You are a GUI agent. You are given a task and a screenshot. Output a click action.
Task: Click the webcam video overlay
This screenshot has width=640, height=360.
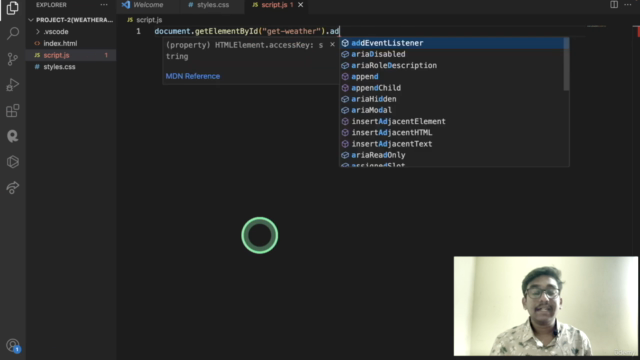pyautogui.click(x=546, y=306)
